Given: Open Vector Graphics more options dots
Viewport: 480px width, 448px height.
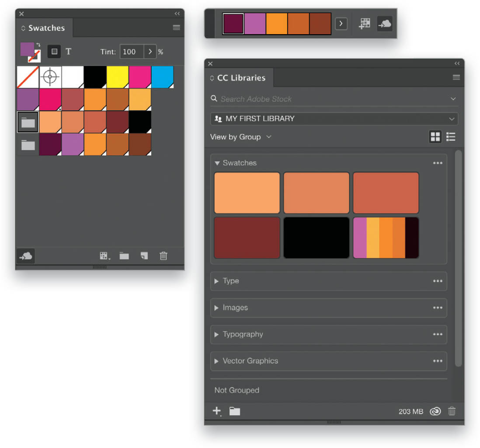Looking at the screenshot, I should (438, 361).
